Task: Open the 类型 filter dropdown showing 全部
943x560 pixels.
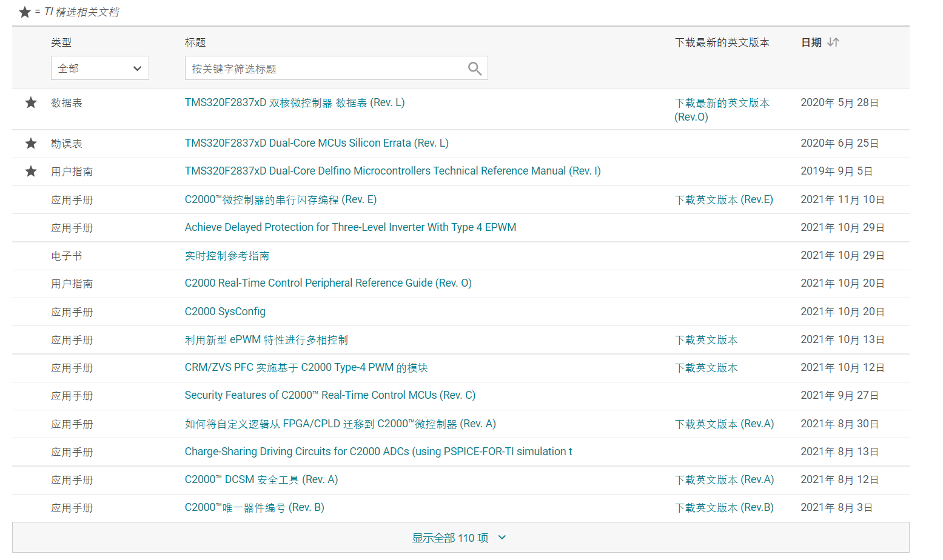Action: coord(99,68)
